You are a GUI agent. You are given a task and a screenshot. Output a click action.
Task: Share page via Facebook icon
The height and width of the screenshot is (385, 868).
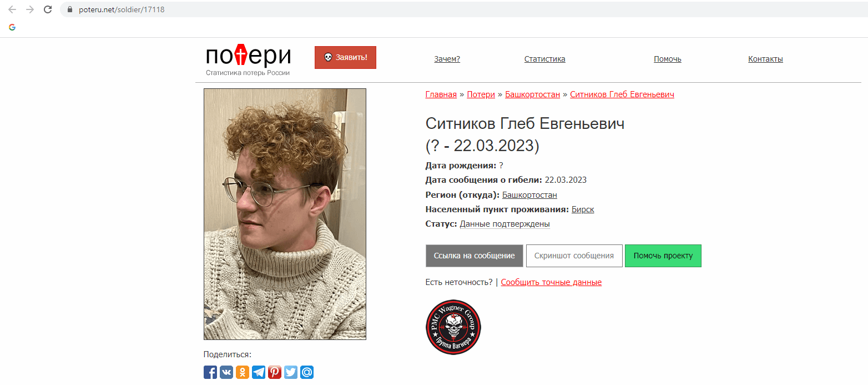pyautogui.click(x=210, y=372)
